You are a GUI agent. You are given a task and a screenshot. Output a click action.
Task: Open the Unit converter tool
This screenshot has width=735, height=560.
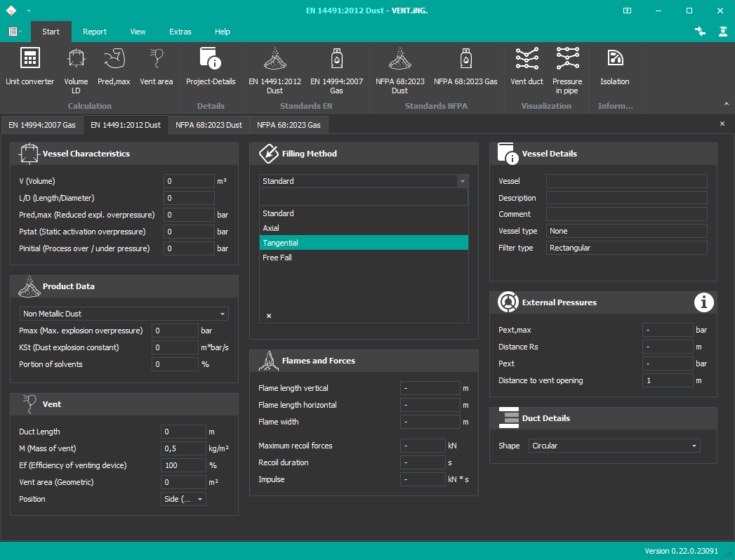pyautogui.click(x=29, y=67)
